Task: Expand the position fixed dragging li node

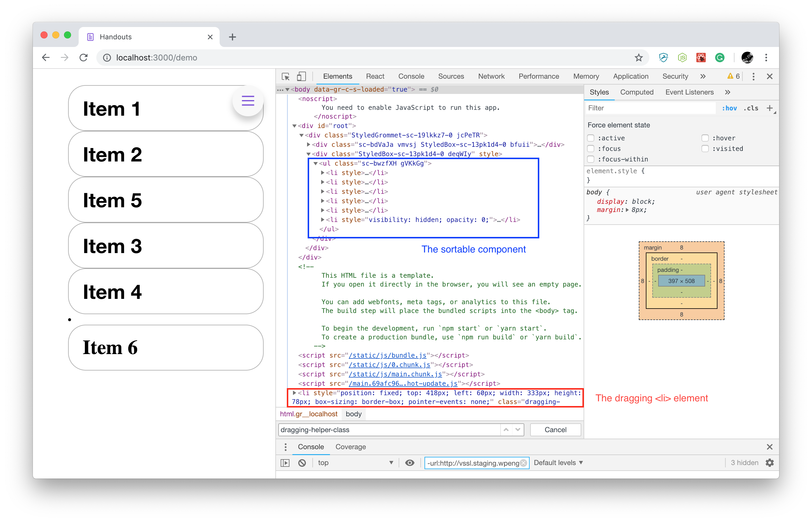Action: [x=294, y=393]
